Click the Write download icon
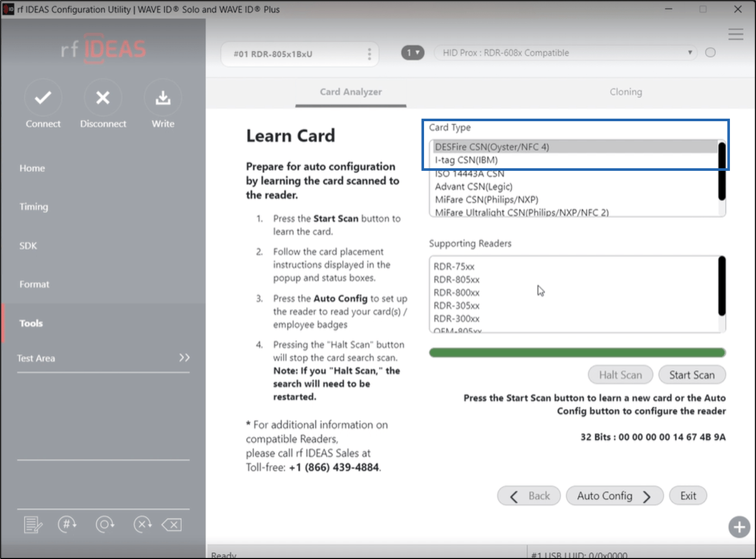 [163, 97]
